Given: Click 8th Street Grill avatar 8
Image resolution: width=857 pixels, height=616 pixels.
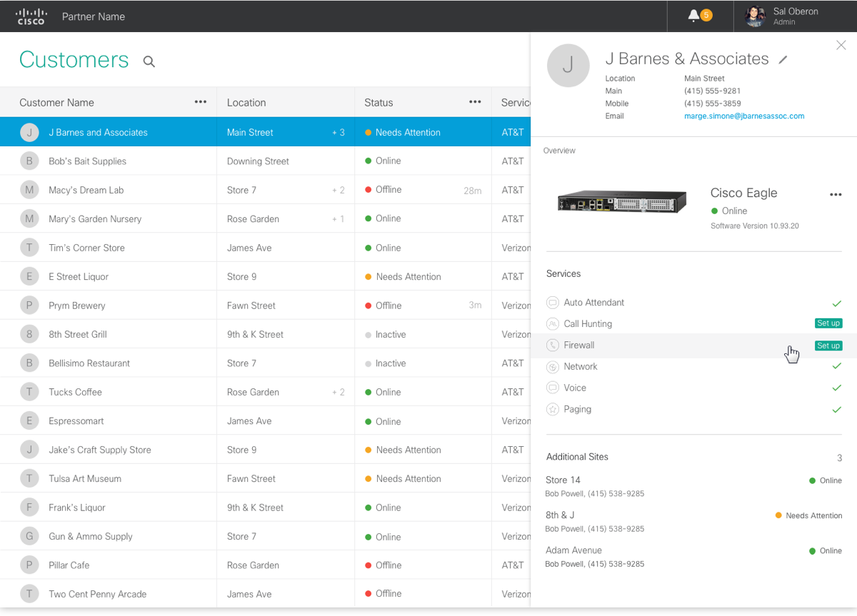Looking at the screenshot, I should (29, 334).
